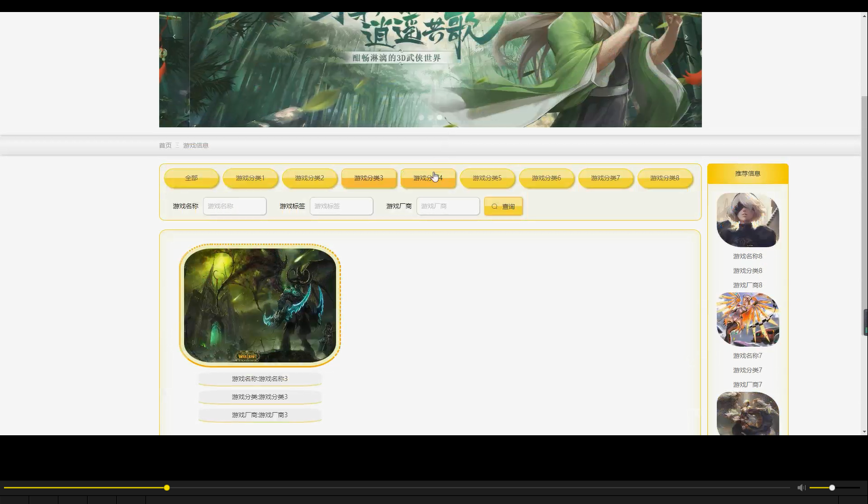Click the 游戏厂商7 recommended text
The width and height of the screenshot is (868, 504).
point(748,385)
